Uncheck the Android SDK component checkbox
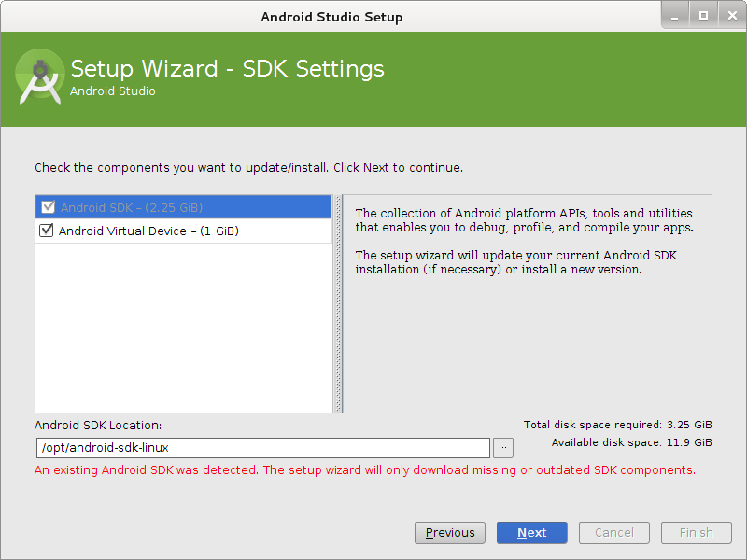The width and height of the screenshot is (747, 560). click(x=48, y=207)
